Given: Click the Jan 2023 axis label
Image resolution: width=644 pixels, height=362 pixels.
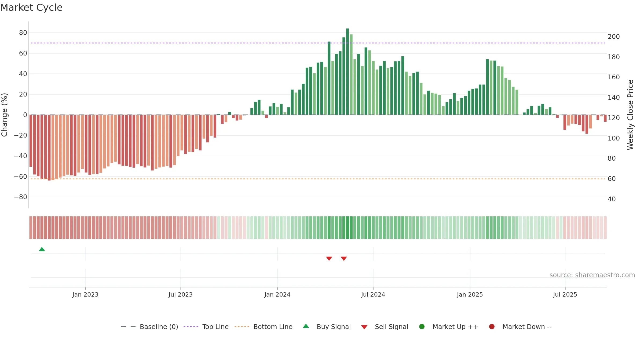Looking at the screenshot, I should tap(85, 295).
